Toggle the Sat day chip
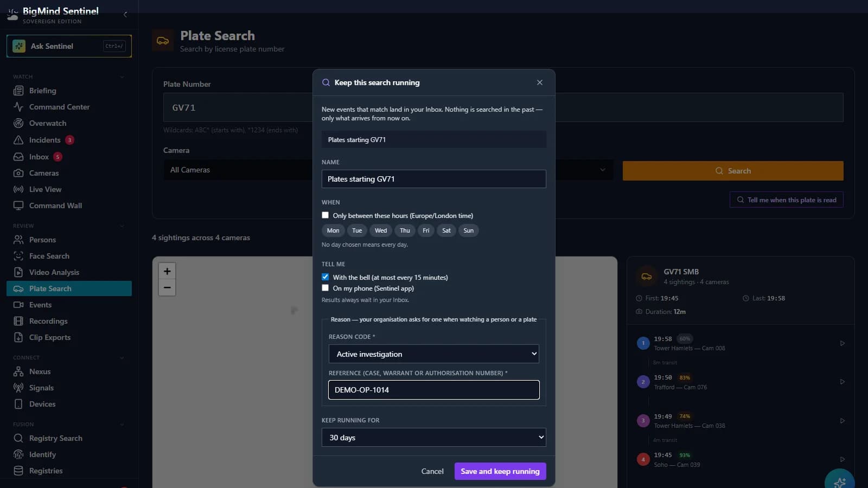This screenshot has width=868, height=488. tap(446, 230)
